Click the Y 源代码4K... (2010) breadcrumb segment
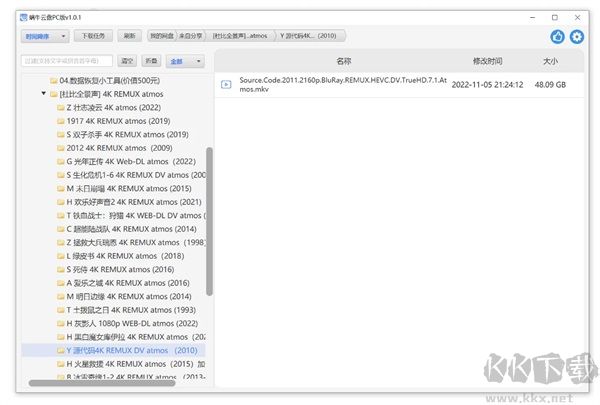Screen dimensions: 600x405 tap(308, 36)
